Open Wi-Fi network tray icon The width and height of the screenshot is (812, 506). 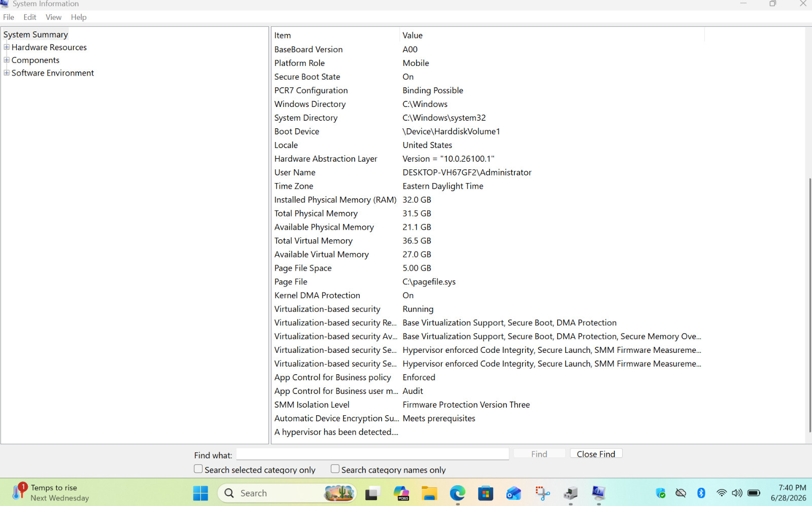[x=721, y=493]
